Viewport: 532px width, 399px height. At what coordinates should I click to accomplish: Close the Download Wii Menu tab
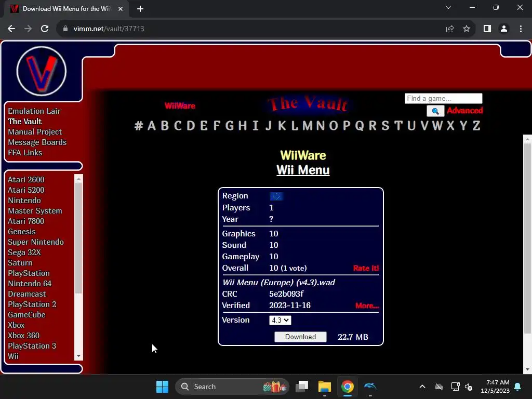(x=121, y=9)
